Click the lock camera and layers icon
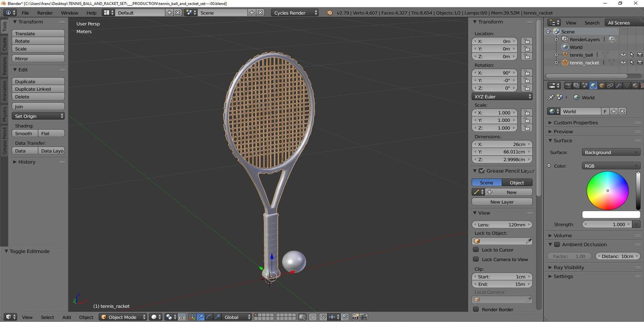The height and width of the screenshot is (322, 644). pyautogui.click(x=302, y=317)
